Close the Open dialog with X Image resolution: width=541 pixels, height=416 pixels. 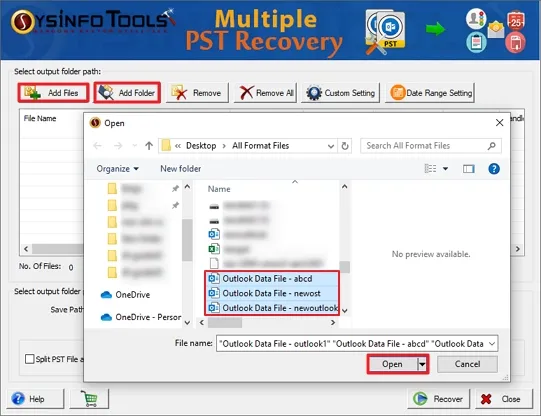(499, 122)
